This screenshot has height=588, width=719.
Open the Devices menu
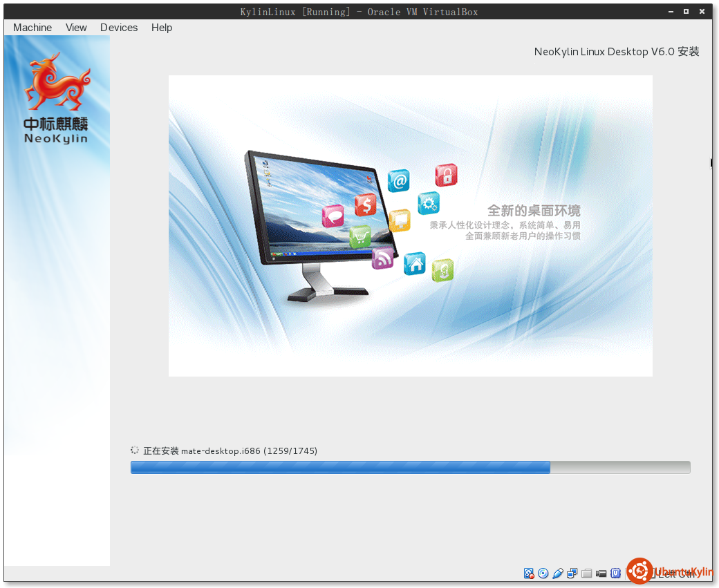[x=119, y=28]
